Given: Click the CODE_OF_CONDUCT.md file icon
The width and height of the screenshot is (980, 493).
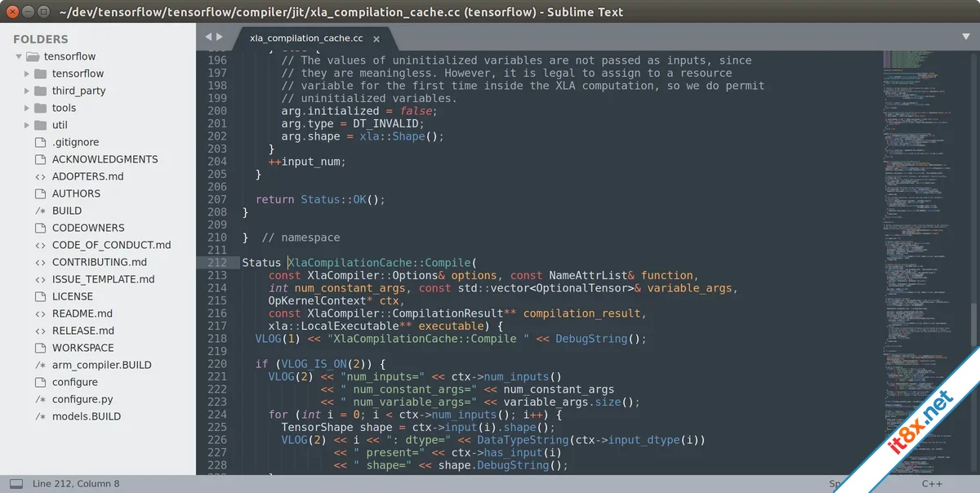Looking at the screenshot, I should (40, 245).
